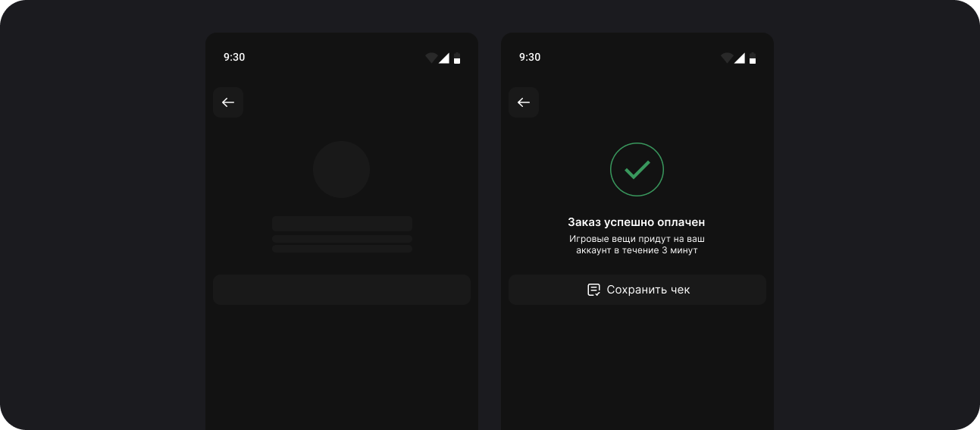Click the second thin skeleton text line
Image resolution: width=980 pixels, height=430 pixels.
click(x=342, y=249)
